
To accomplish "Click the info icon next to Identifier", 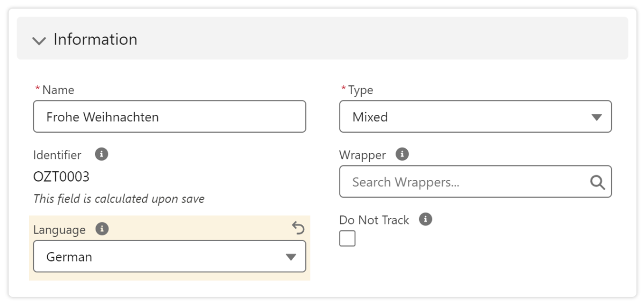I will tap(101, 155).
